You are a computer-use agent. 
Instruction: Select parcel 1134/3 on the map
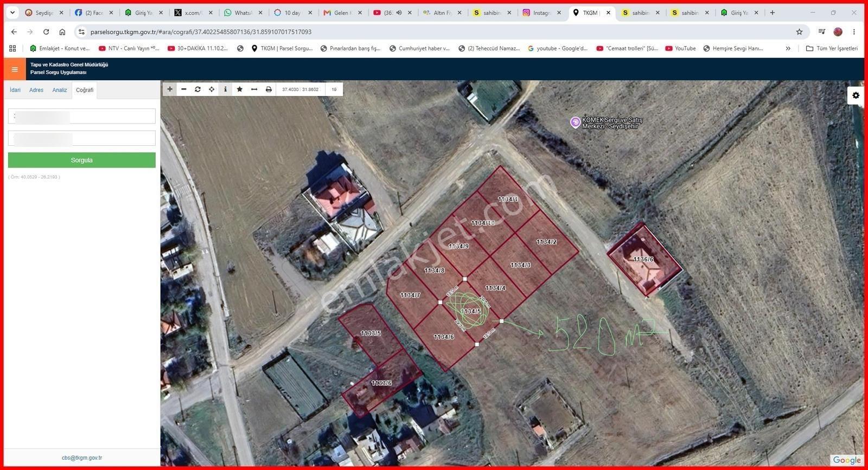tap(520, 265)
